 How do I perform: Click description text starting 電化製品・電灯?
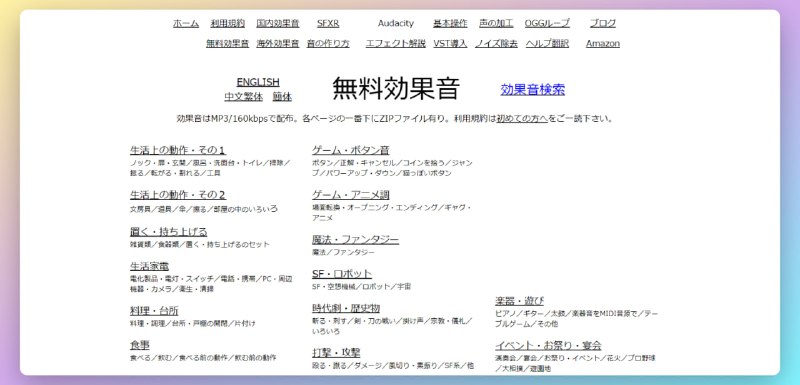[211, 284]
